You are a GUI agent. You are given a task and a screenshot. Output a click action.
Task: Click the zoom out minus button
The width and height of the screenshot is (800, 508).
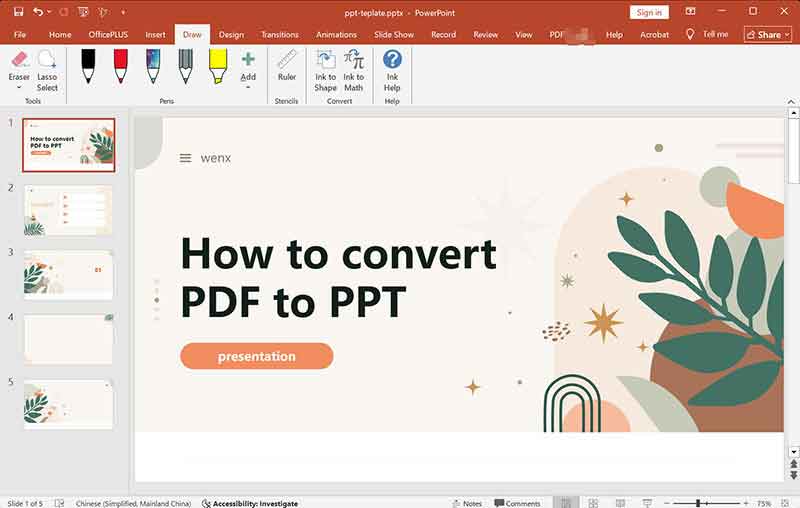[666, 503]
